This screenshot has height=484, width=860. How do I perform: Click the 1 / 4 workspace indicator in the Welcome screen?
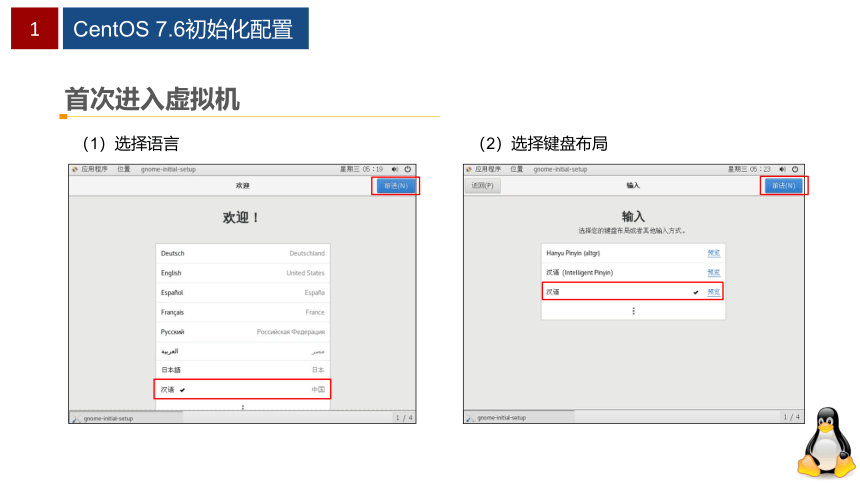pyautogui.click(x=404, y=418)
